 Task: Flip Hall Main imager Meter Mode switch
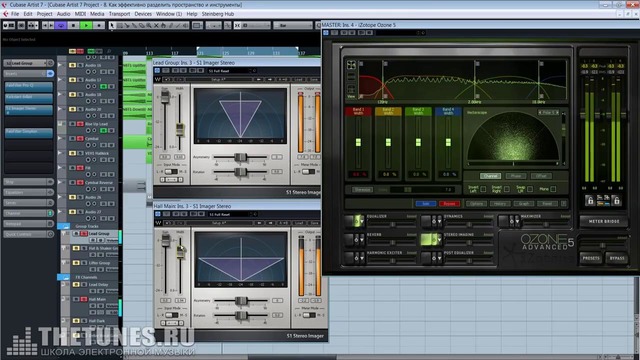[309, 315]
